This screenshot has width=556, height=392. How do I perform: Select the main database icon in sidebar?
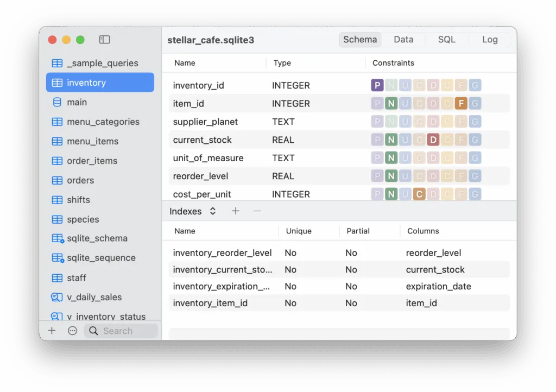(57, 102)
